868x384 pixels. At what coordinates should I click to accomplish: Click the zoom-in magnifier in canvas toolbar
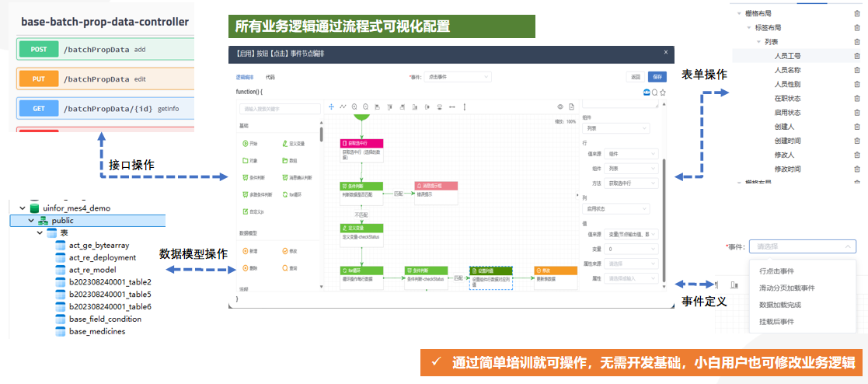click(x=354, y=107)
